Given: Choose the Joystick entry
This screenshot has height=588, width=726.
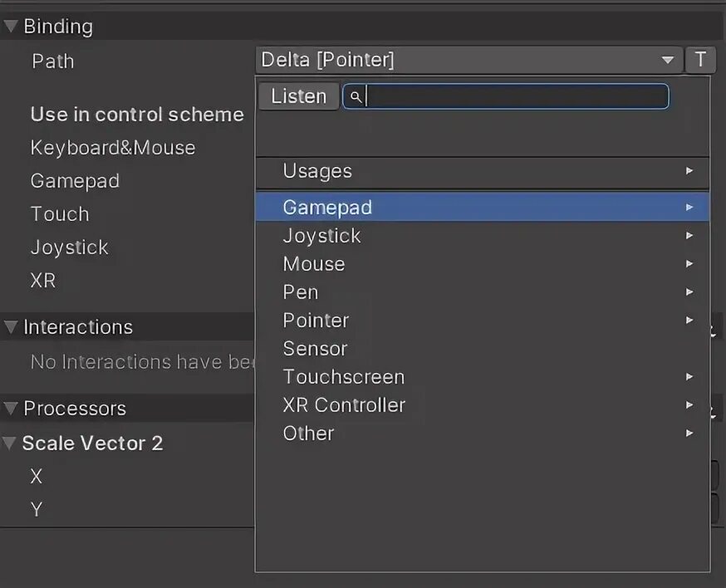Looking at the screenshot, I should pos(483,236).
